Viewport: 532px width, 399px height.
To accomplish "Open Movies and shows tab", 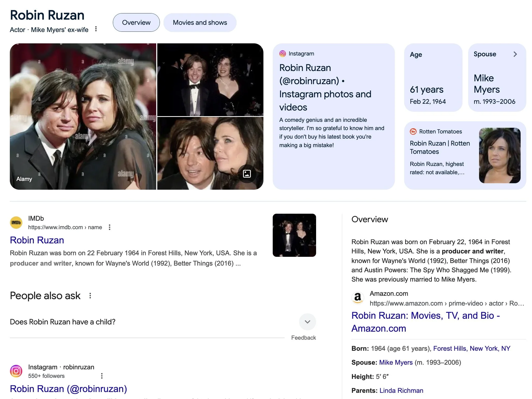I will click(x=200, y=22).
